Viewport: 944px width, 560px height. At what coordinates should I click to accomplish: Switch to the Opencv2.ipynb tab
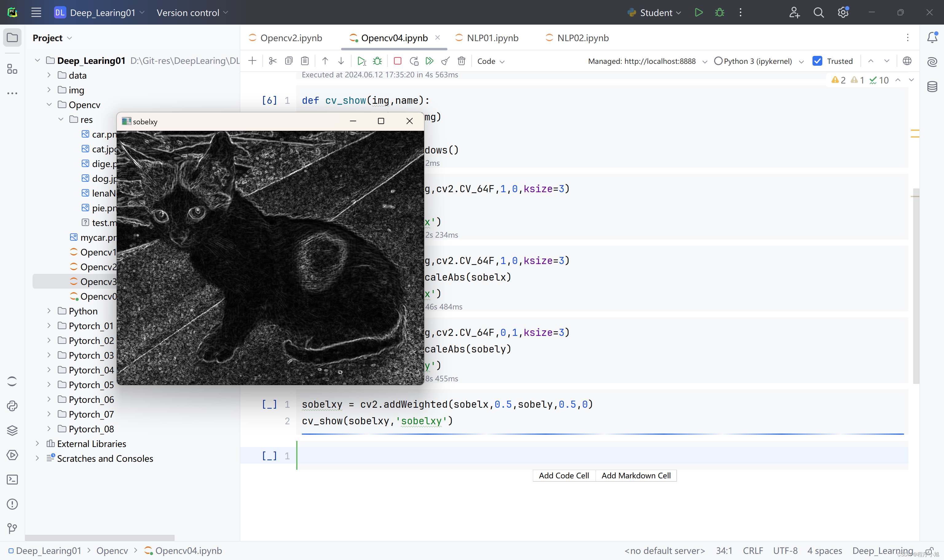coord(285,38)
